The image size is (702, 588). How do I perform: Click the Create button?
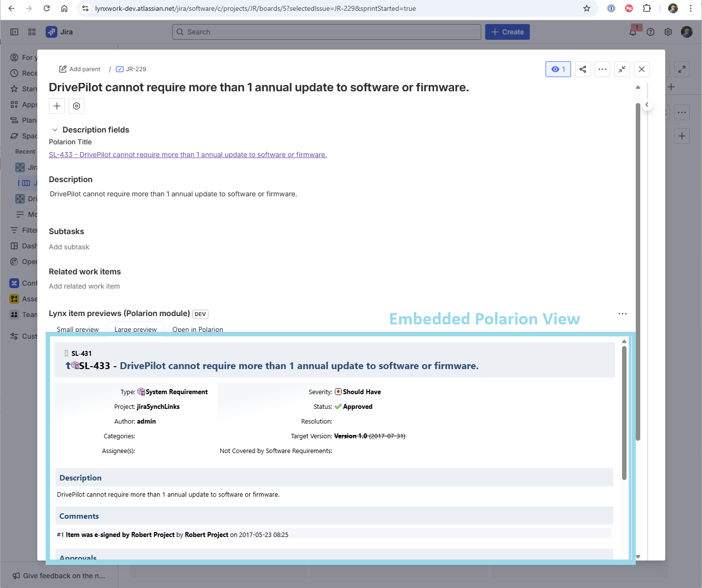pos(507,31)
